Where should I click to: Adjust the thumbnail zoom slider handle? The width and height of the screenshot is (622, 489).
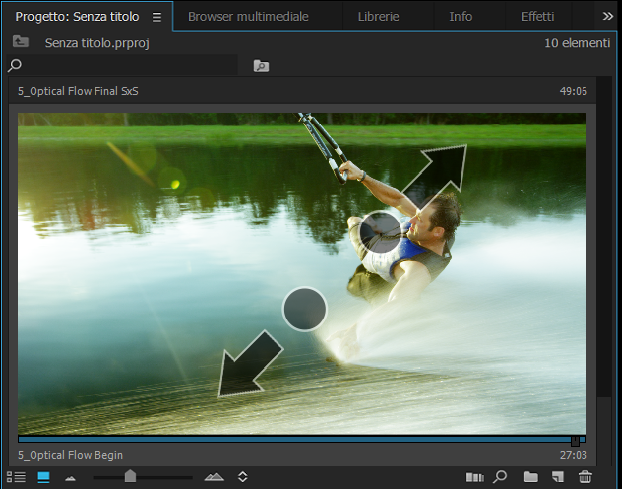pos(130,476)
